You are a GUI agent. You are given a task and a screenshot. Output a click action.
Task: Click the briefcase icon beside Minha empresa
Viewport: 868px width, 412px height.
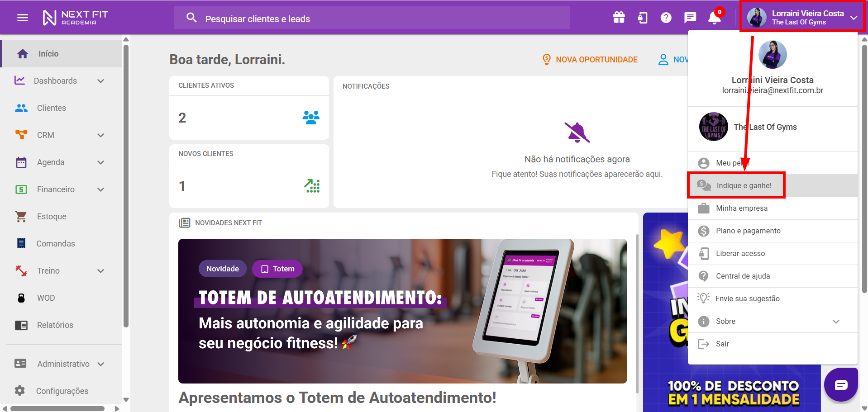703,208
